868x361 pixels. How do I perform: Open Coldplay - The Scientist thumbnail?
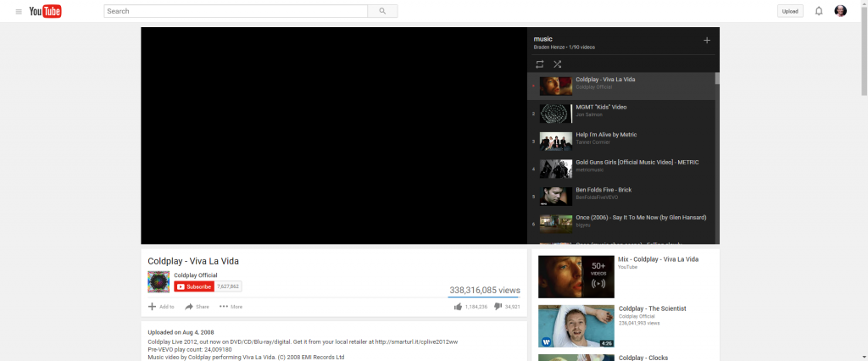click(x=576, y=326)
